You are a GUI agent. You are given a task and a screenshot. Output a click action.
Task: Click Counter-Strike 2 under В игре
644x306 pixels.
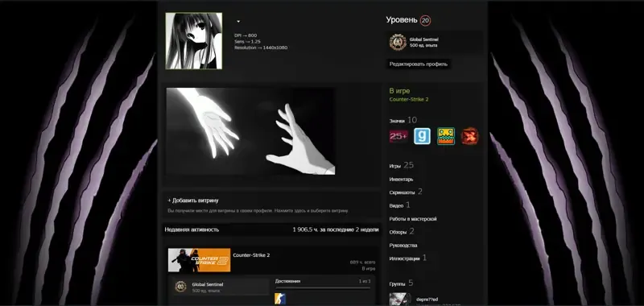click(x=409, y=99)
